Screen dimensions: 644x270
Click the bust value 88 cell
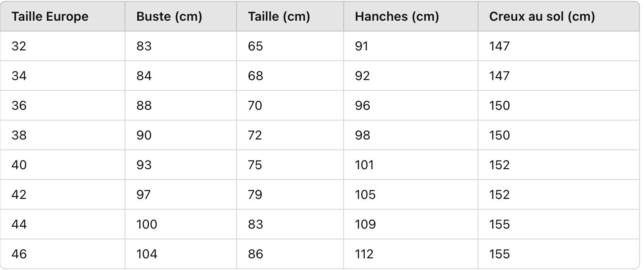[x=144, y=105]
